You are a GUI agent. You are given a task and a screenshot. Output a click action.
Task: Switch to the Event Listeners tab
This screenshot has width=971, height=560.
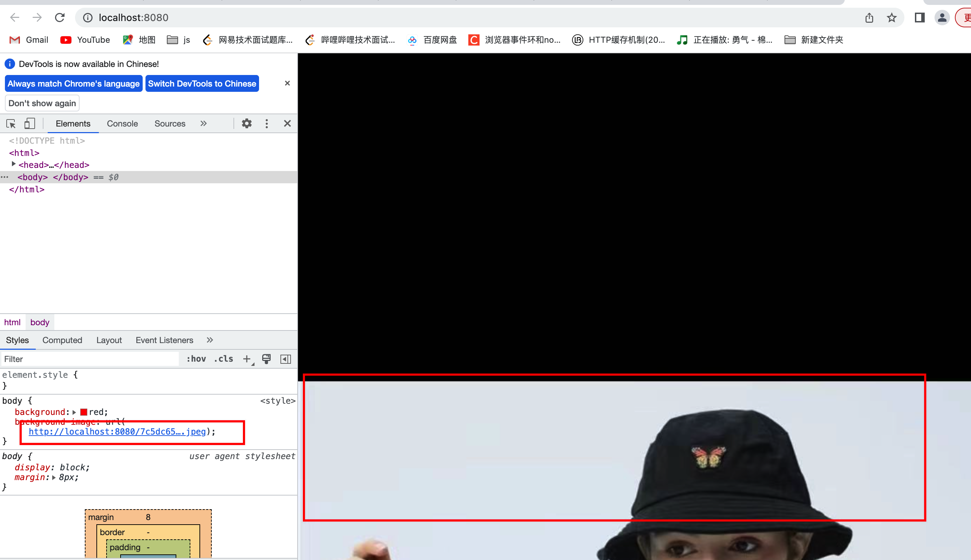(x=164, y=340)
